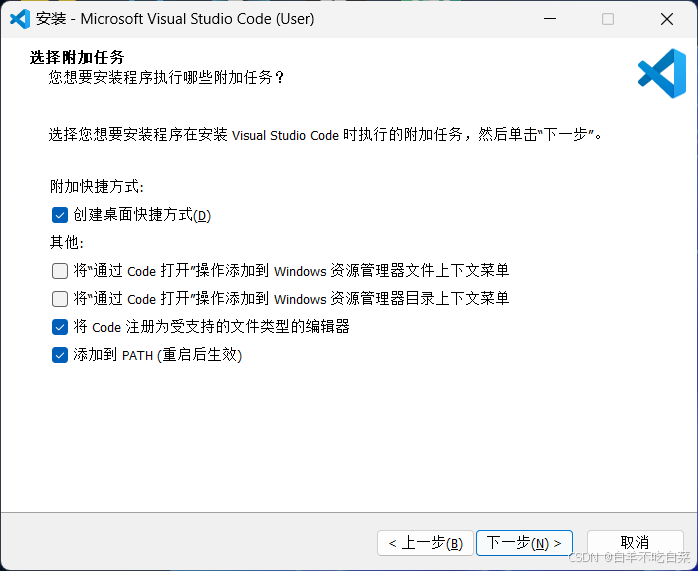The width and height of the screenshot is (698, 571).
Task: Uncheck the 创建桌面快捷方式(D) checkbox
Action: coord(60,215)
